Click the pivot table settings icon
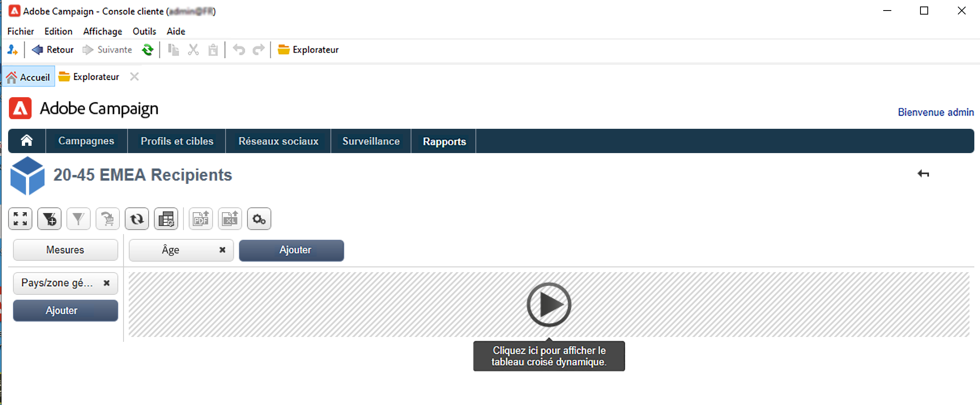Image resolution: width=980 pixels, height=405 pixels. (x=166, y=219)
